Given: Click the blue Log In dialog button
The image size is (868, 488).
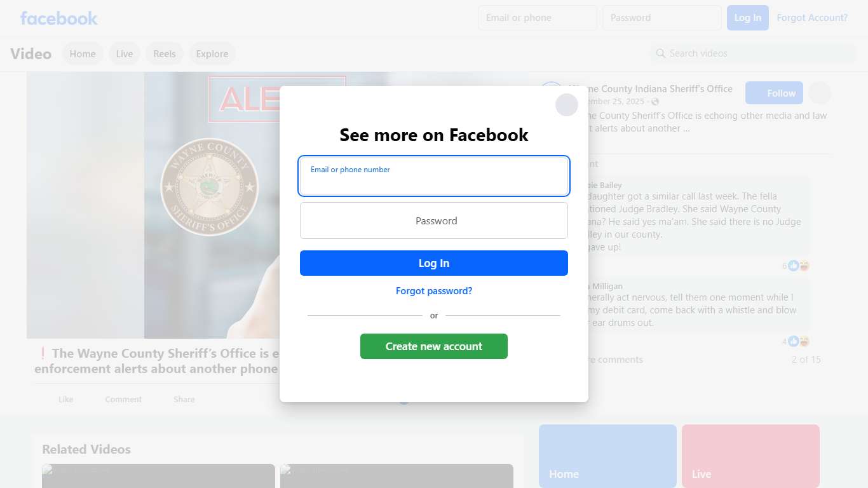Looking at the screenshot, I should [434, 263].
